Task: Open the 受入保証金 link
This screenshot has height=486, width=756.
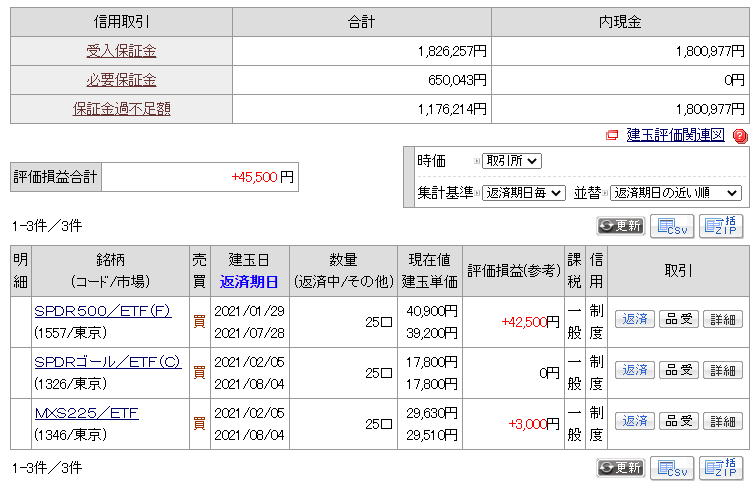Action: coord(121,51)
